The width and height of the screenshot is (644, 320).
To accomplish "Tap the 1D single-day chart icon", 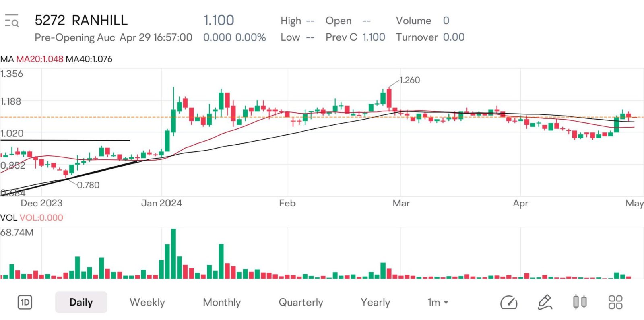I will tap(25, 302).
